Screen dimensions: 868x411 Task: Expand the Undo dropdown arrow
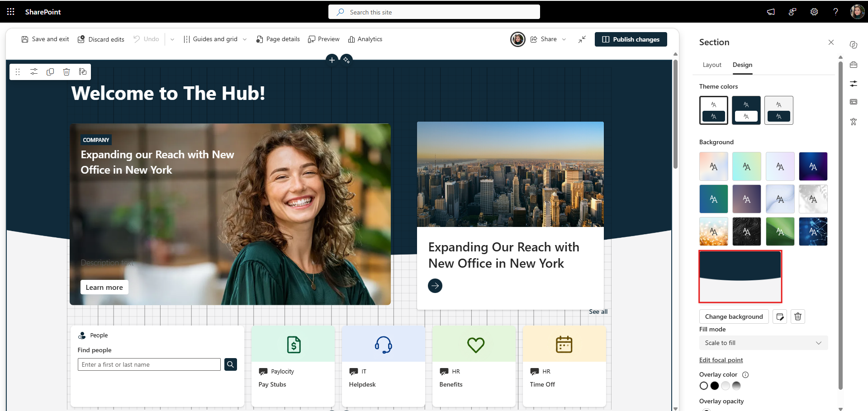(172, 39)
